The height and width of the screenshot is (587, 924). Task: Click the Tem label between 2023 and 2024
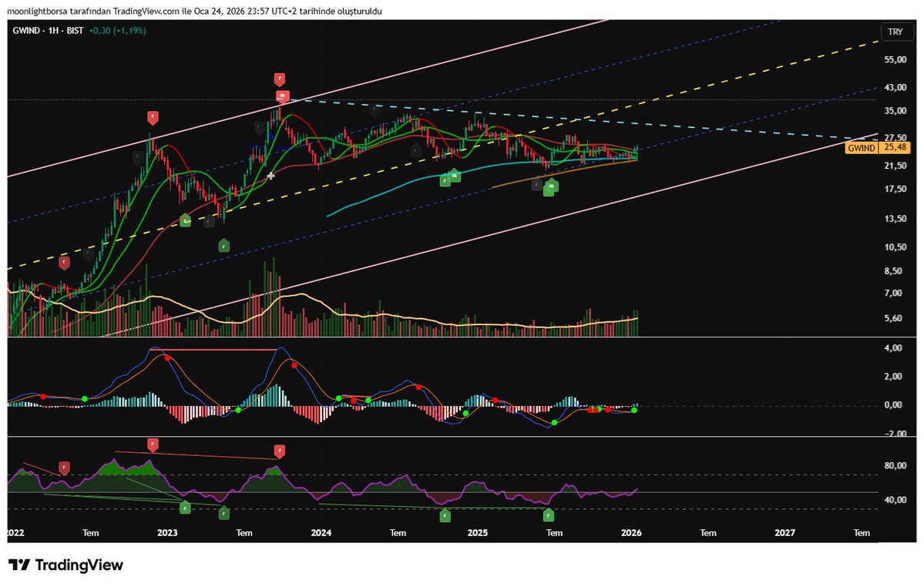tap(244, 533)
